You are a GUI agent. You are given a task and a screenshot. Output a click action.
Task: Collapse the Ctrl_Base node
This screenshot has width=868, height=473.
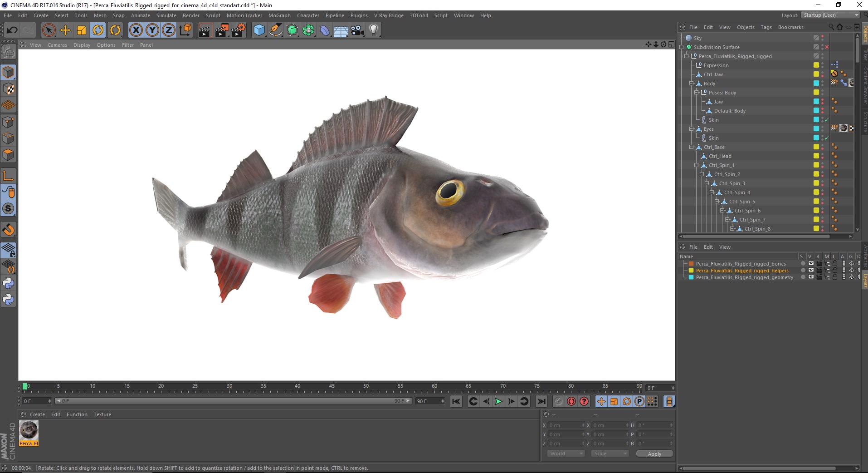(692, 147)
